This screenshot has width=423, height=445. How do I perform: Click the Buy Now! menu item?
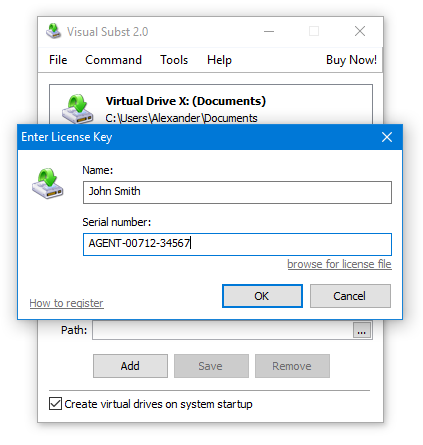(351, 60)
